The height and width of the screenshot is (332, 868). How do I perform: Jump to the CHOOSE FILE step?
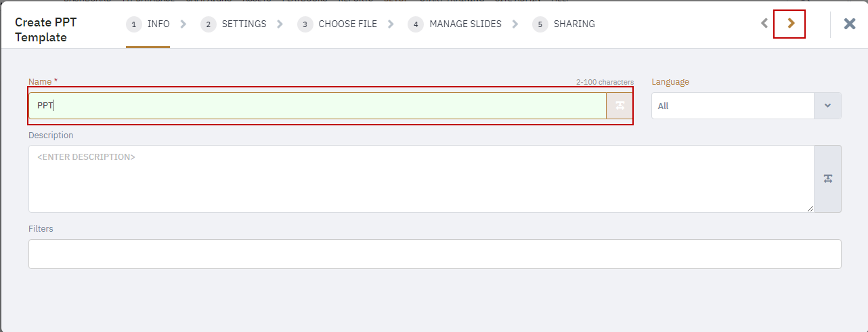point(347,24)
